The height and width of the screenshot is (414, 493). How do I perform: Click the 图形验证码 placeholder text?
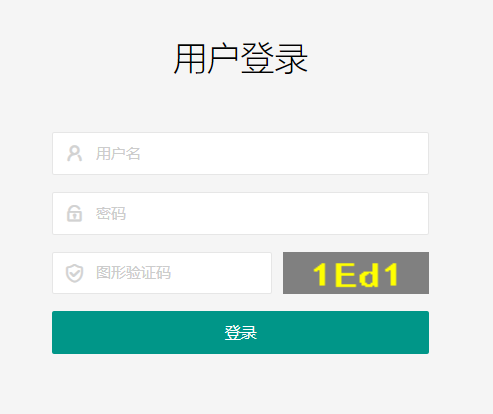pos(133,273)
